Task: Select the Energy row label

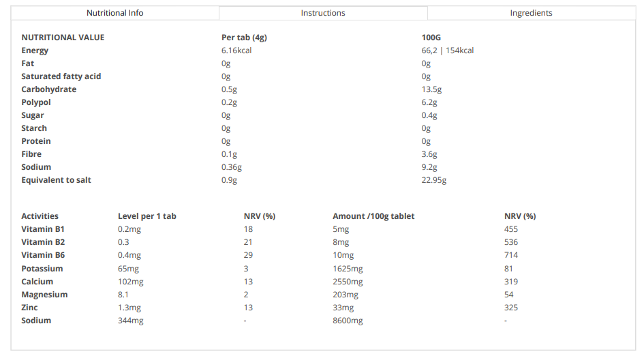Action: point(35,50)
